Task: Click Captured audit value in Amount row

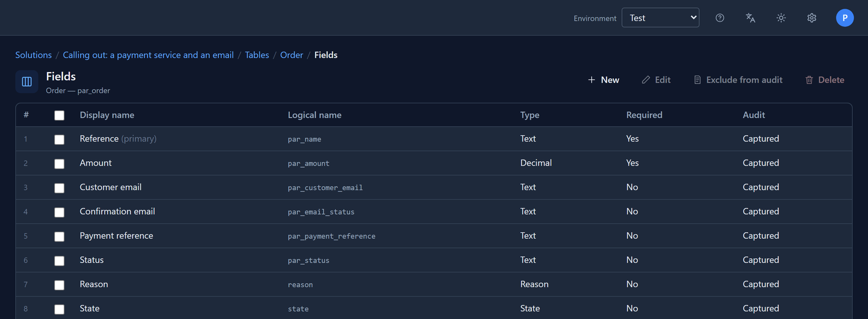Action: [761, 163]
